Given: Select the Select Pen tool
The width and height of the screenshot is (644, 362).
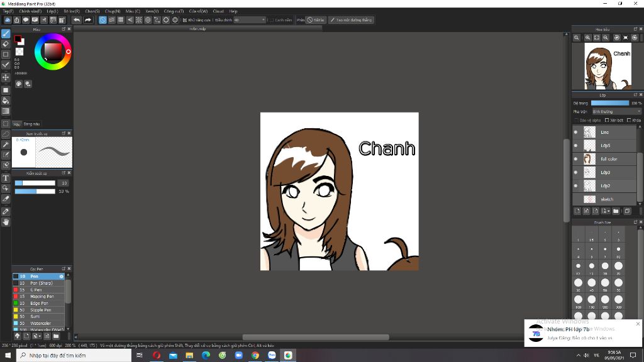Looking at the screenshot, I should click(x=6, y=155).
